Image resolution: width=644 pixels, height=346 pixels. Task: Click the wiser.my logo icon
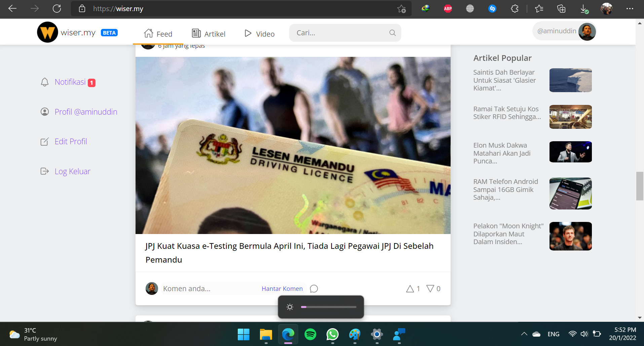pyautogui.click(x=47, y=33)
